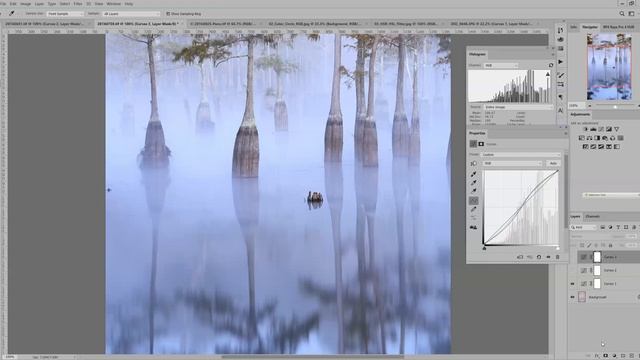This screenshot has width=640, height=360.
Task: Open the search icon at top right
Action: click(x=622, y=13)
